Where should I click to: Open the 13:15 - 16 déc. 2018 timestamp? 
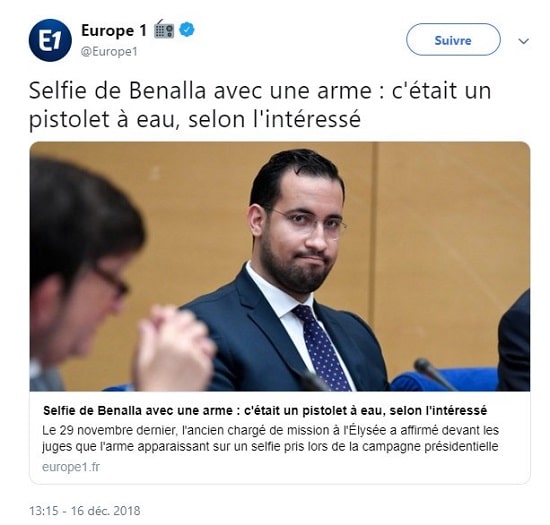pyautogui.click(x=85, y=511)
